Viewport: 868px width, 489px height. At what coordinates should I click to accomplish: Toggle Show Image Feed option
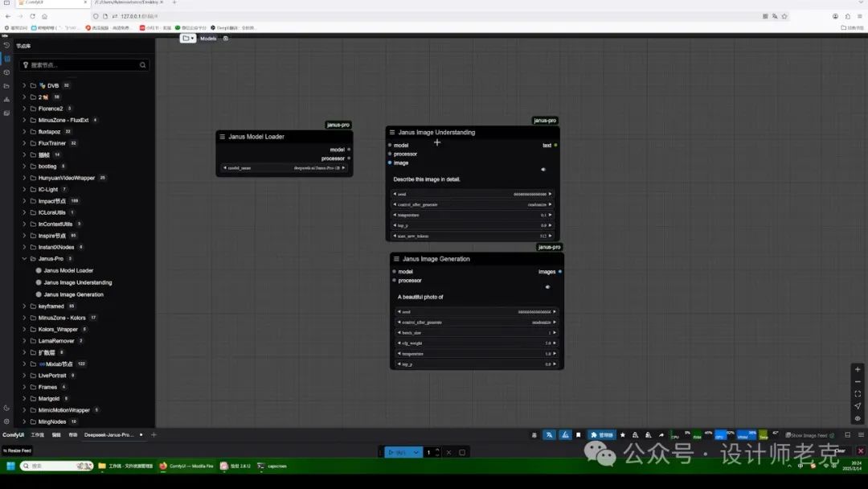810,435
